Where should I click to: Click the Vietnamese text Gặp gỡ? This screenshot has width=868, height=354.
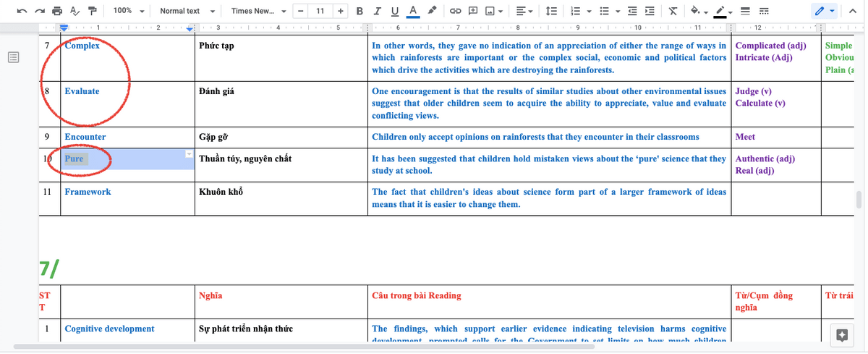point(213,137)
